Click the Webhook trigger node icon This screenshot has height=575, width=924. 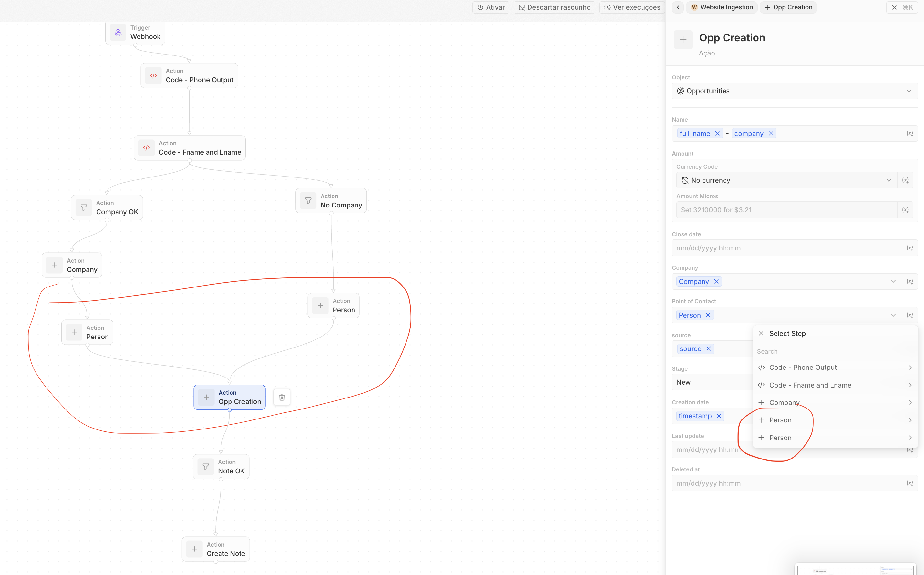pyautogui.click(x=118, y=33)
